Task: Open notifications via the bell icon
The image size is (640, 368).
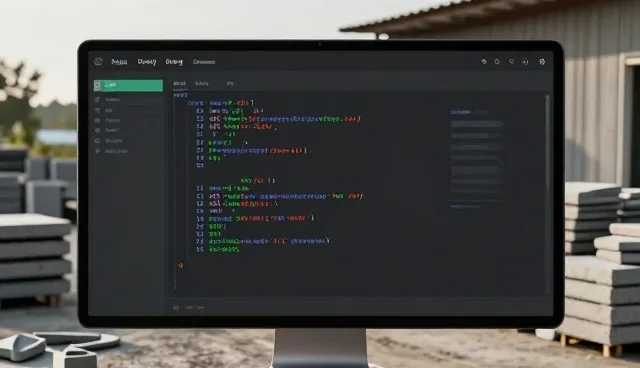Action: (497, 62)
